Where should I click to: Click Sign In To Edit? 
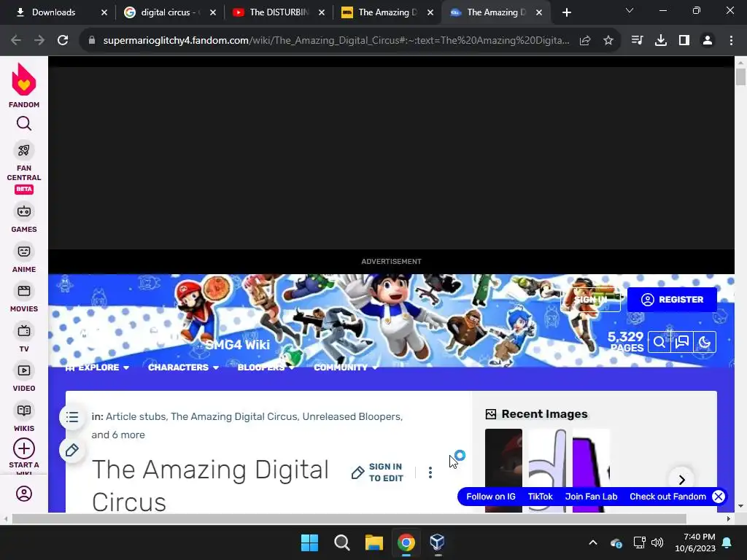pyautogui.click(x=377, y=472)
